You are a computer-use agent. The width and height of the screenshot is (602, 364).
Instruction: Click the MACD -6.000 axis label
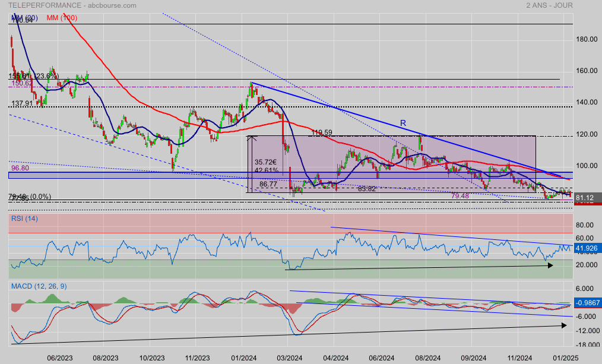[x=586, y=316]
